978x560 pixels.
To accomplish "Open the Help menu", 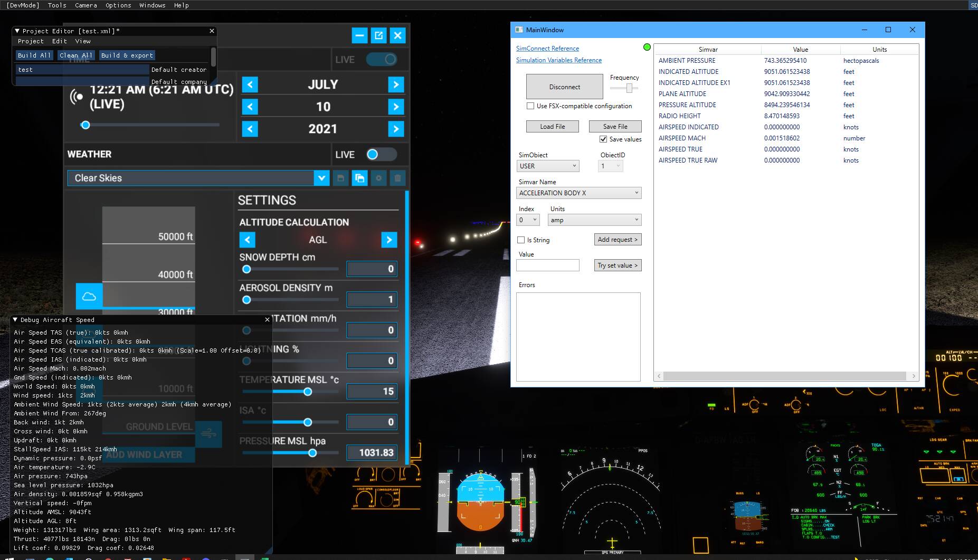I will pyautogui.click(x=182, y=5).
